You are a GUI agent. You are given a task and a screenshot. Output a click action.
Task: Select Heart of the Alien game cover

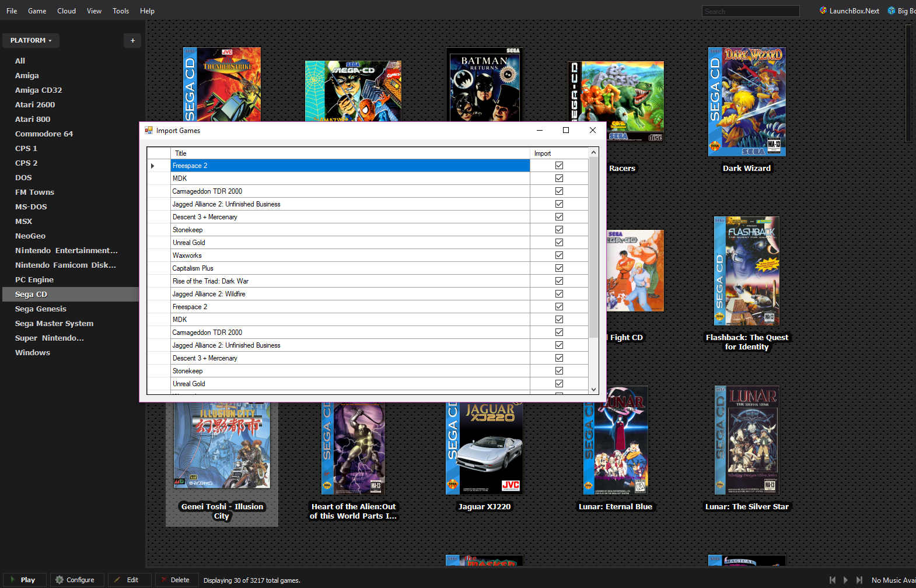(x=353, y=448)
